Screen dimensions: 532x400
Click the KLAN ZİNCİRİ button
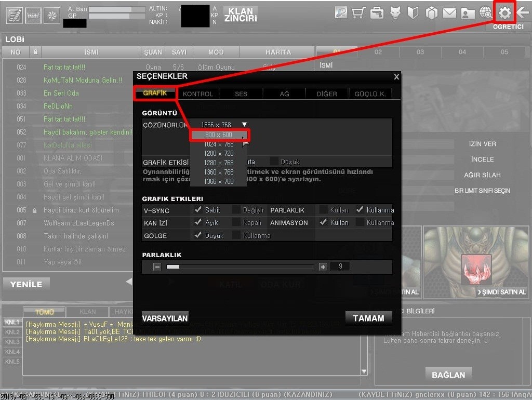[x=240, y=15]
